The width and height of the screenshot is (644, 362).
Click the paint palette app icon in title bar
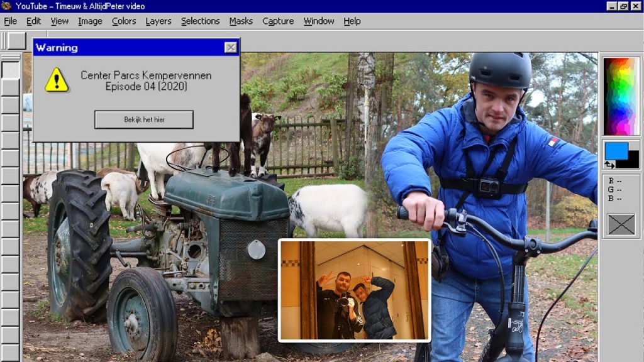(7, 6)
